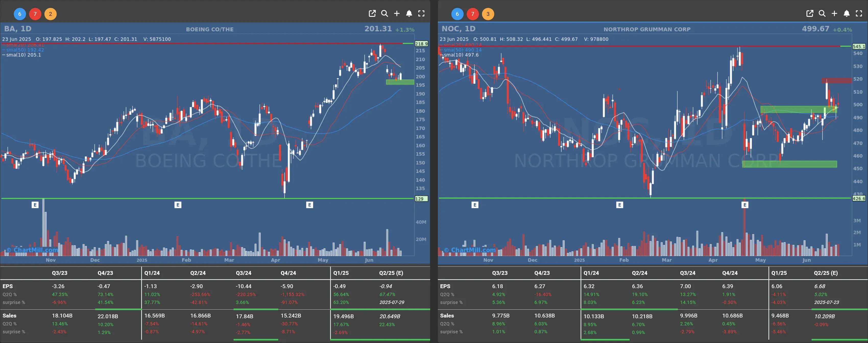Click the red 7 badge on BA panel
Screen dimensions: 868x343
pyautogui.click(x=35, y=14)
